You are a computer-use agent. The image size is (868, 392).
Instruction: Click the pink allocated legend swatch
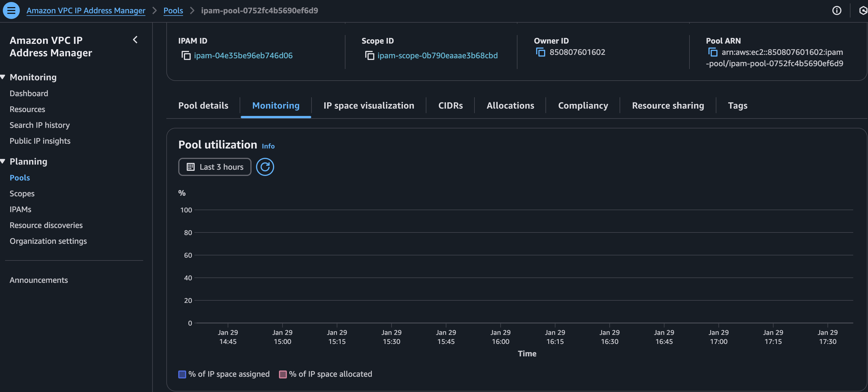pos(283,374)
